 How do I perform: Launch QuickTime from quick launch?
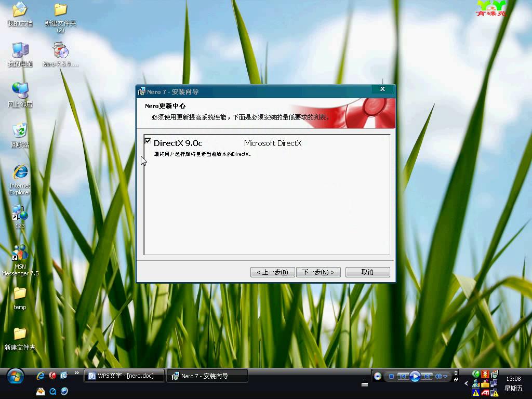(52, 391)
